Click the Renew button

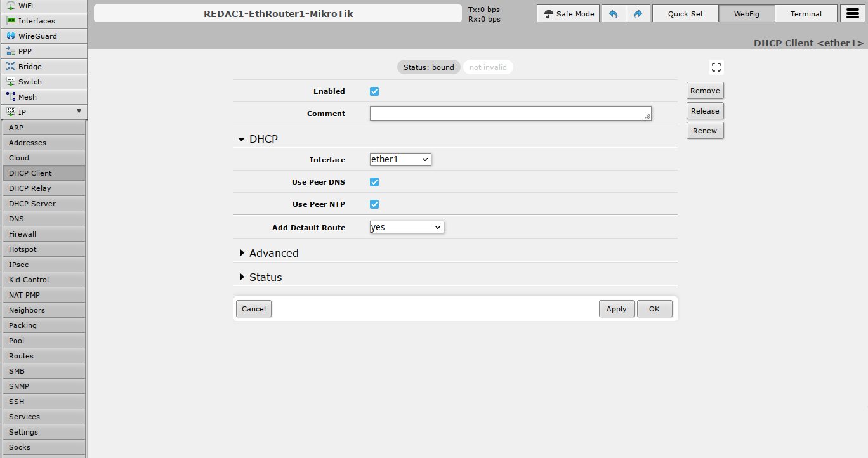click(x=704, y=131)
